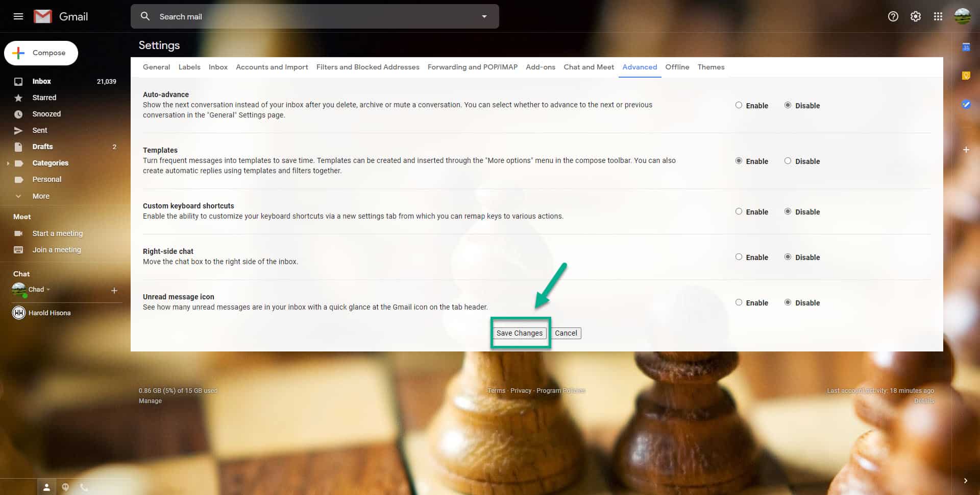Enable Auto-advance radio button

tap(739, 105)
